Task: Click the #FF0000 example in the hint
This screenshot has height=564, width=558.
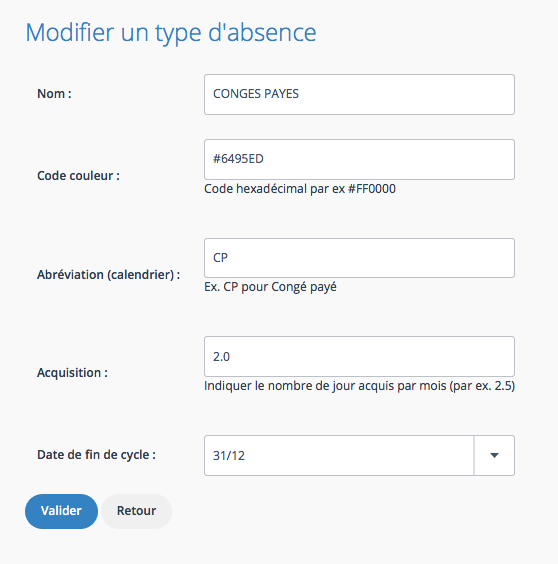Action: coord(372,189)
